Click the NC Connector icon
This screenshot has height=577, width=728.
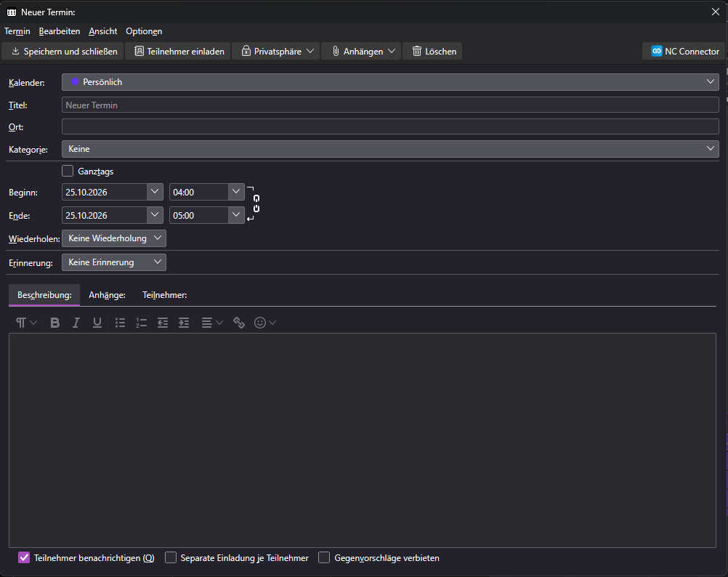pyautogui.click(x=657, y=51)
